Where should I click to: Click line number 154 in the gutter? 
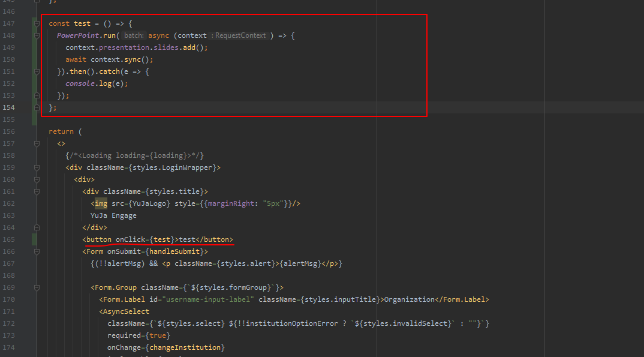9,107
